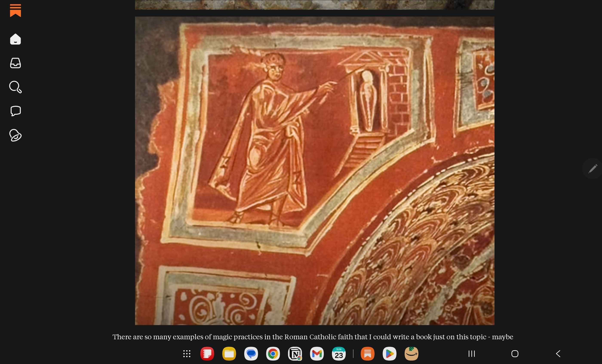This screenshot has height=364, width=602.
Task: Go back with the navigation arrow
Action: coord(558,353)
